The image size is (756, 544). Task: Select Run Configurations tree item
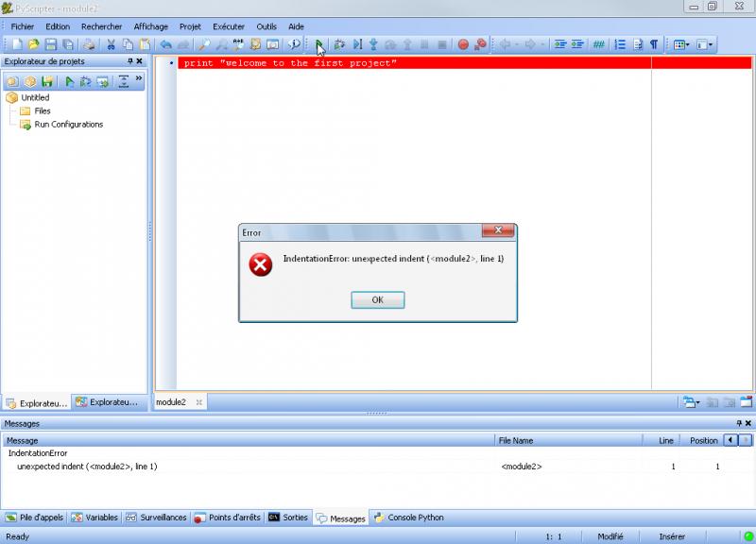pyautogui.click(x=68, y=125)
